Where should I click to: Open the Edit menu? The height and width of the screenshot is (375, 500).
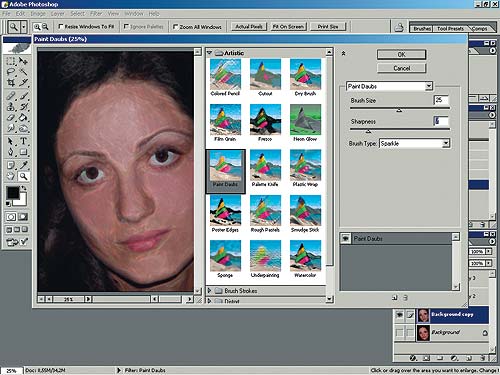[20, 14]
